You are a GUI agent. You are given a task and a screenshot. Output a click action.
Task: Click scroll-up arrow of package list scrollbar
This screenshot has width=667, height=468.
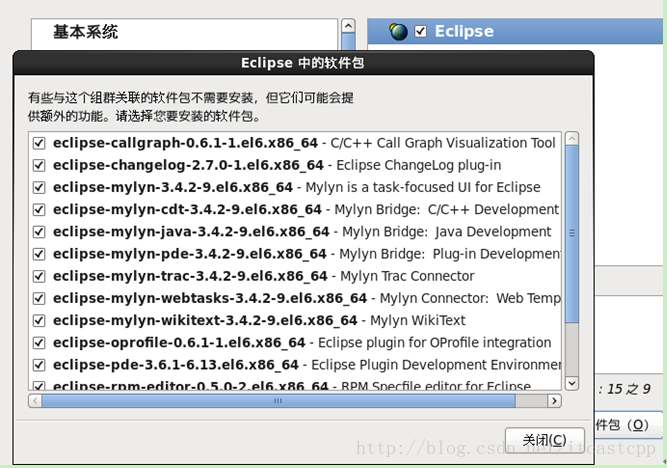pos(572,139)
